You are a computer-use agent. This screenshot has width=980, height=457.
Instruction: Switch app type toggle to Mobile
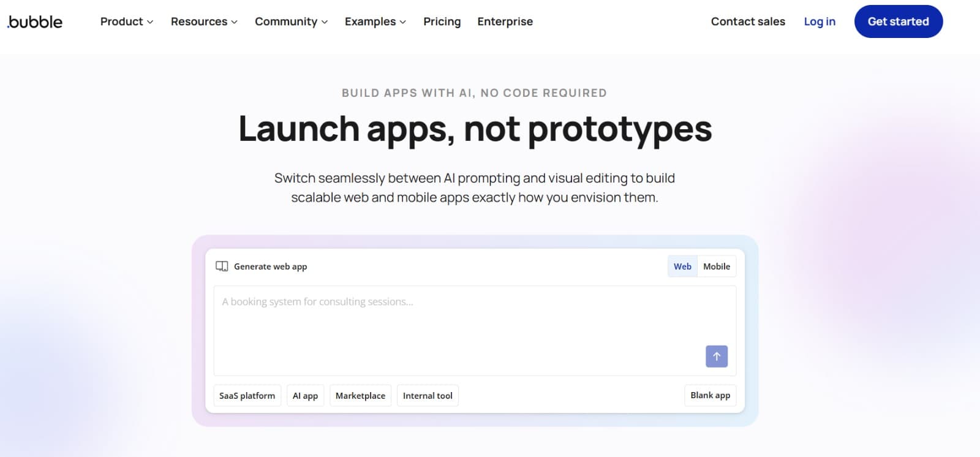coord(716,266)
